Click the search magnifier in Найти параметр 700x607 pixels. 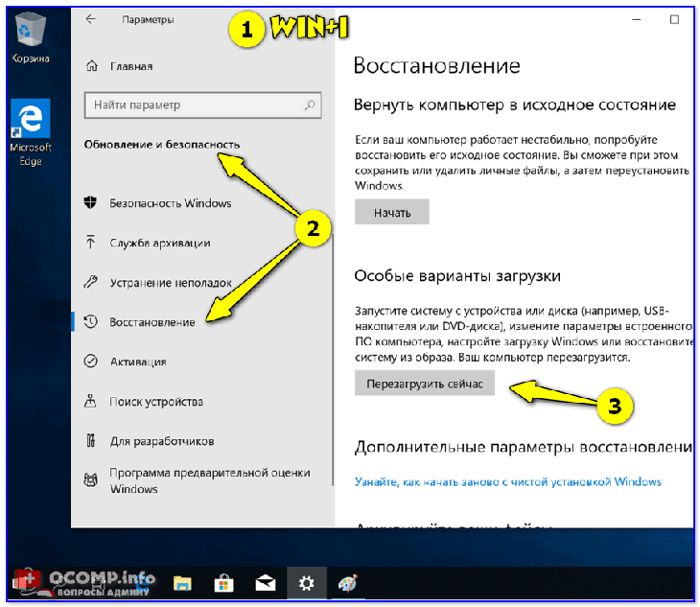310,105
